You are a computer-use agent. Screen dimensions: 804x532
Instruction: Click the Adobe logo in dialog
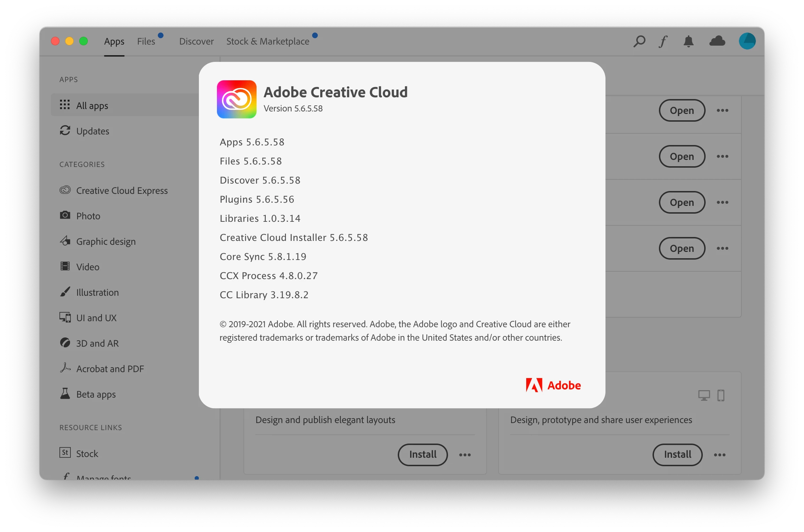[553, 385]
